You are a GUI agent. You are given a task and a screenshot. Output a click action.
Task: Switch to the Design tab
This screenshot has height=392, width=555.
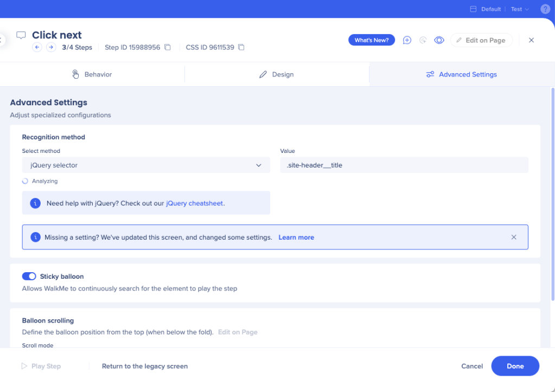click(x=277, y=74)
